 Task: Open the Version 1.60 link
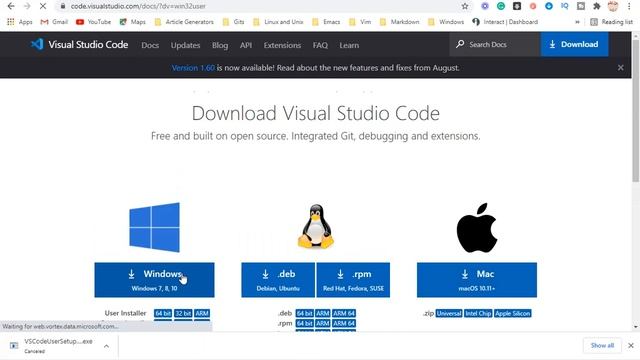[193, 68]
